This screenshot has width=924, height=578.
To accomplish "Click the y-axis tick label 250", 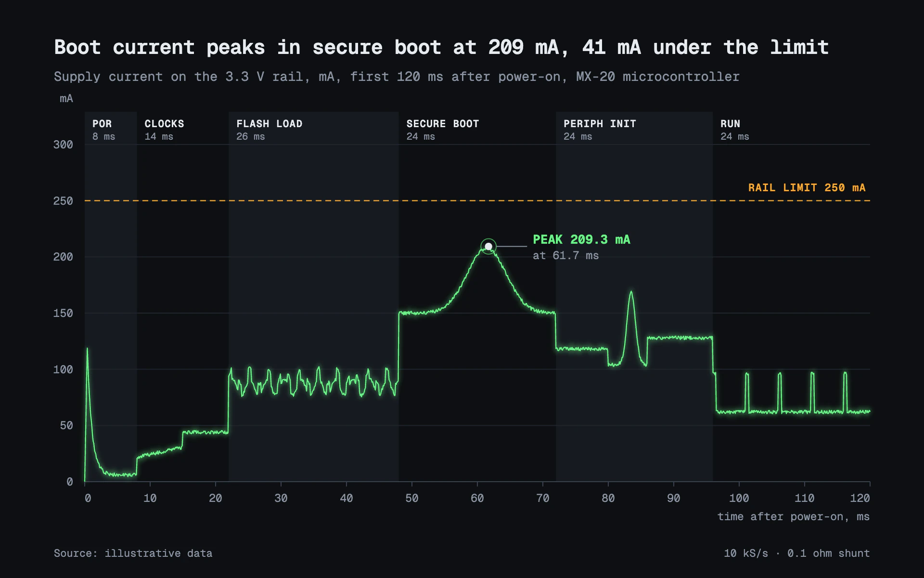I will pyautogui.click(x=63, y=201).
